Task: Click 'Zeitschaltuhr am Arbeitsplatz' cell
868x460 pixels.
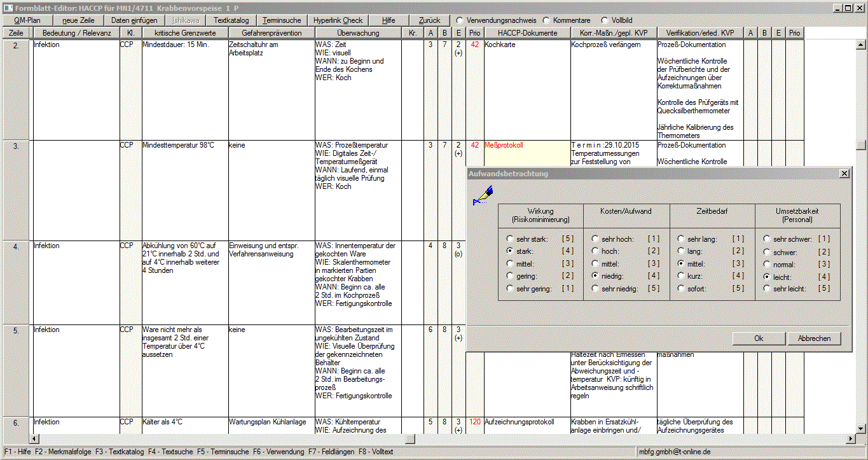Action: click(x=253, y=49)
